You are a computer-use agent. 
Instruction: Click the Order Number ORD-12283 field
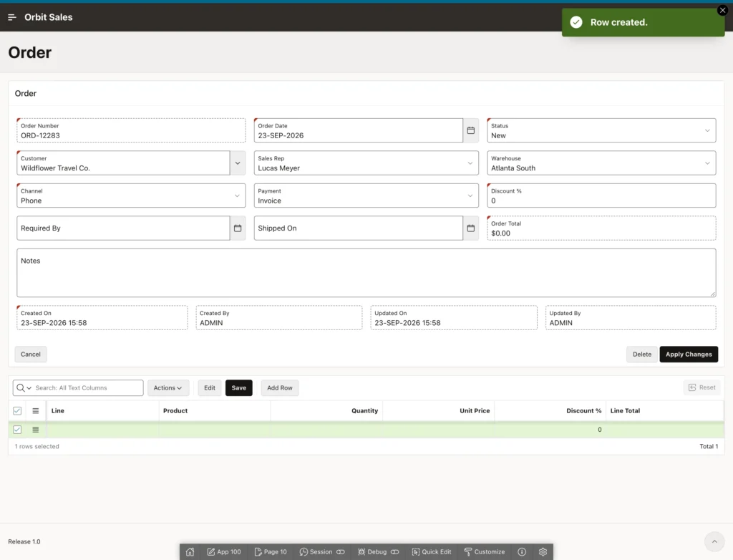[x=131, y=130]
